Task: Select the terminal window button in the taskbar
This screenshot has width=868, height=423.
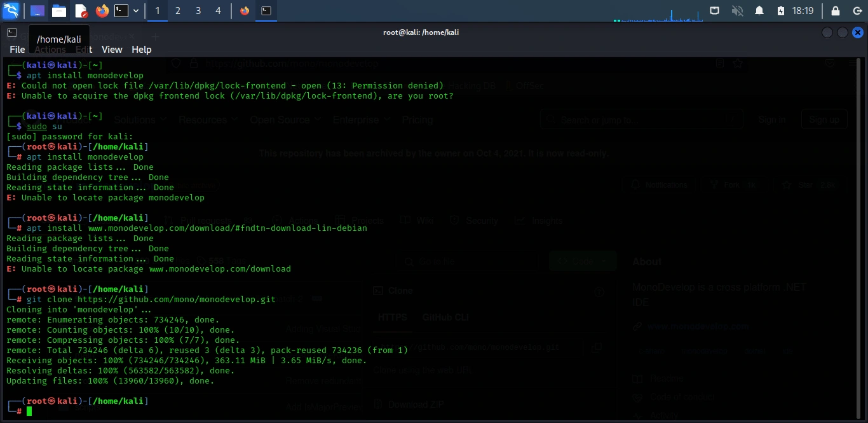Action: [267, 11]
